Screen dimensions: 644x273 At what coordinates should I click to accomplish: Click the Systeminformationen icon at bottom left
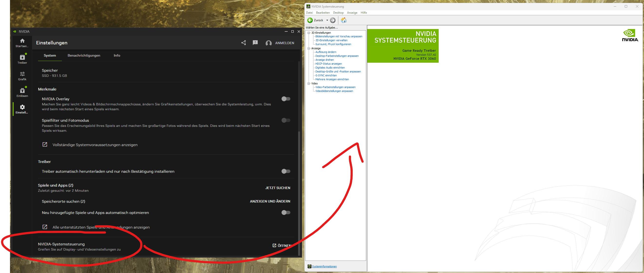tap(309, 266)
